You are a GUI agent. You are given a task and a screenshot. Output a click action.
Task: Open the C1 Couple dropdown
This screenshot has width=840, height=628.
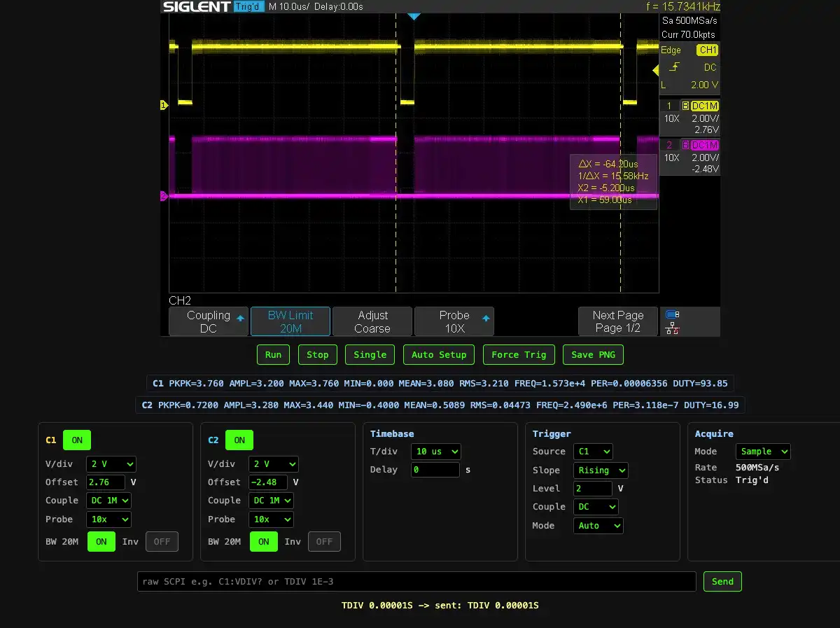pyautogui.click(x=108, y=501)
